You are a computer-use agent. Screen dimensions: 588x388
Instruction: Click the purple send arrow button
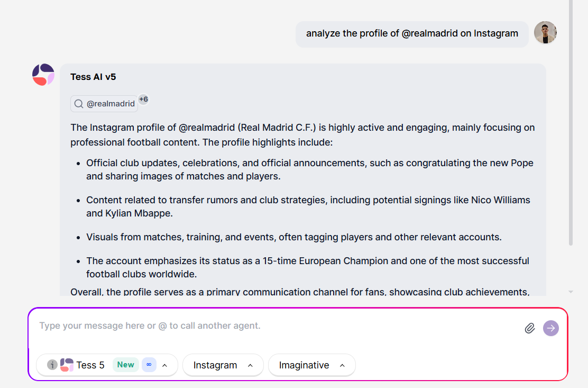(x=551, y=328)
